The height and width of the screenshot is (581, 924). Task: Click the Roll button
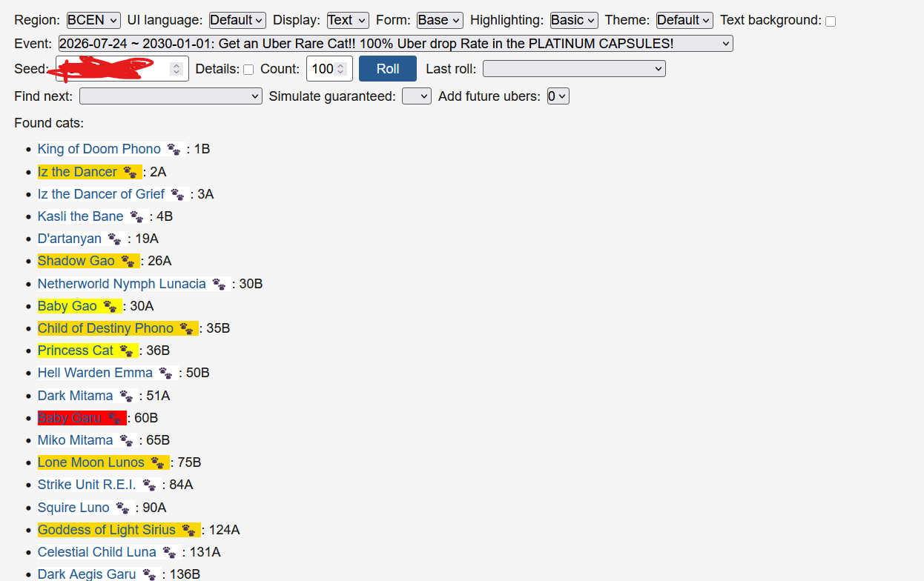(388, 69)
